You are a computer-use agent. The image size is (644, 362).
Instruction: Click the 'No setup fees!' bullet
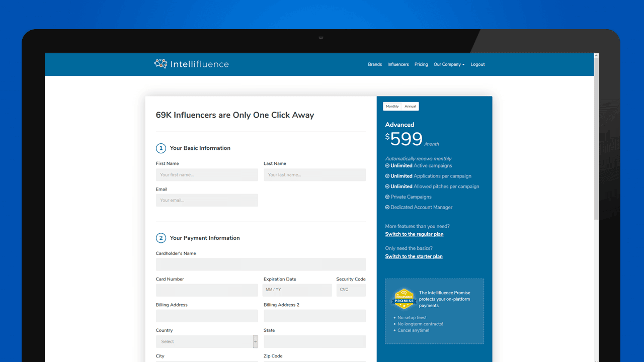point(412,318)
